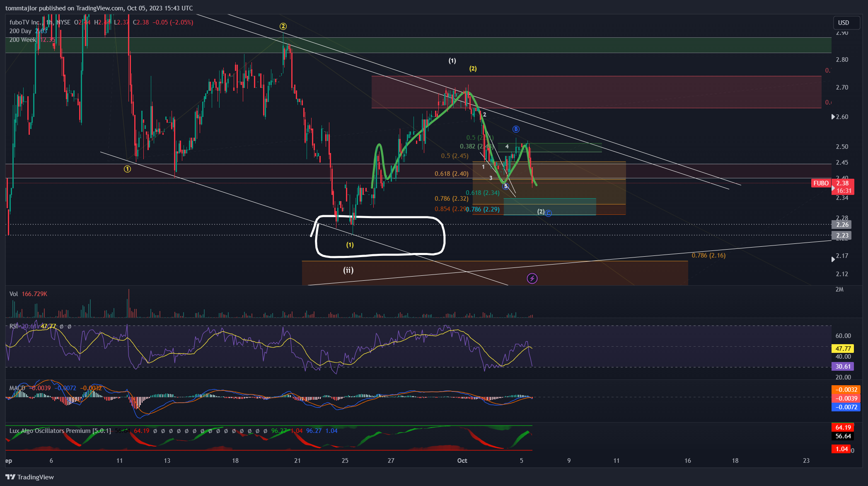Click the red 2.38 current price label
Image resolution: width=868 pixels, height=486 pixels.
(x=842, y=183)
